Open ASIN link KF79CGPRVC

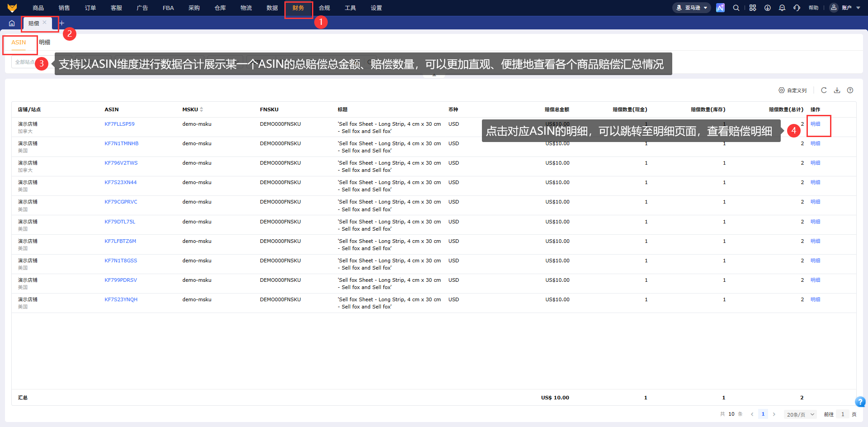pos(121,202)
